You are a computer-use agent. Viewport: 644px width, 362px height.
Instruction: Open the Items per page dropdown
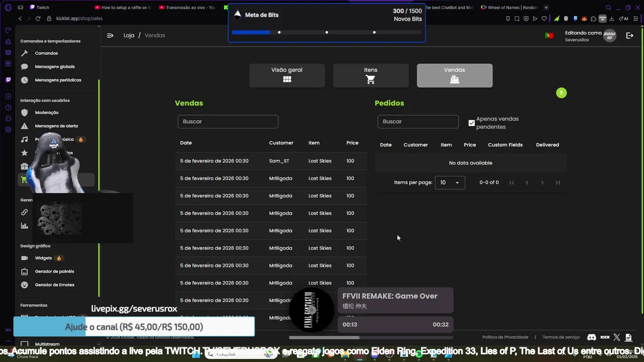[x=450, y=183]
